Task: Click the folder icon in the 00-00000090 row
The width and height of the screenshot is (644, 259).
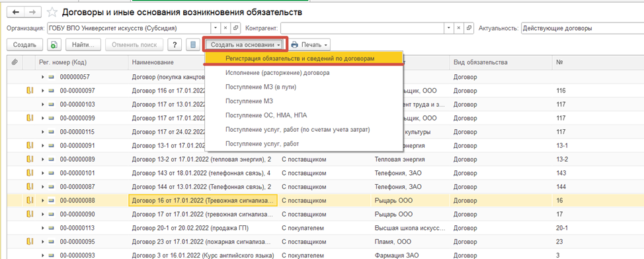Action: click(29, 214)
